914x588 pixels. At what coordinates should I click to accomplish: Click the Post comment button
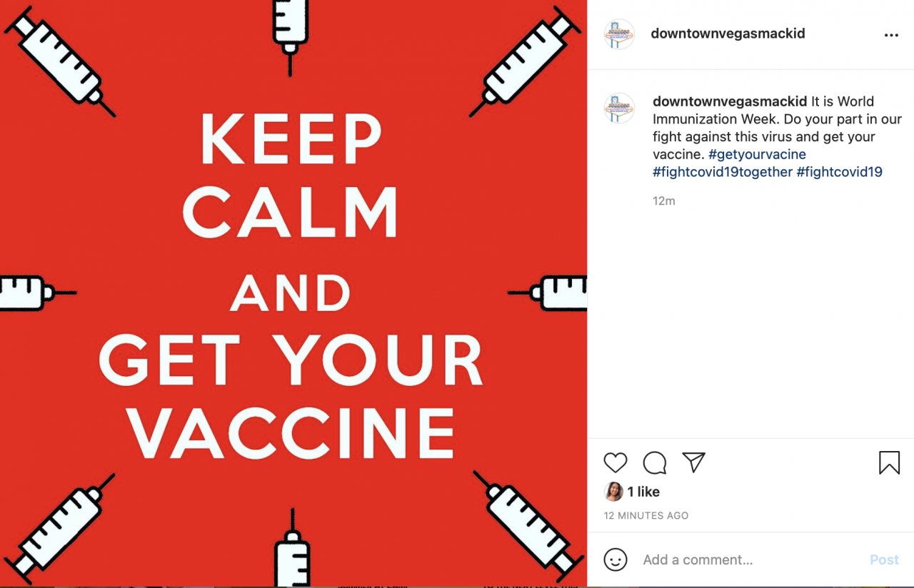[x=884, y=560]
